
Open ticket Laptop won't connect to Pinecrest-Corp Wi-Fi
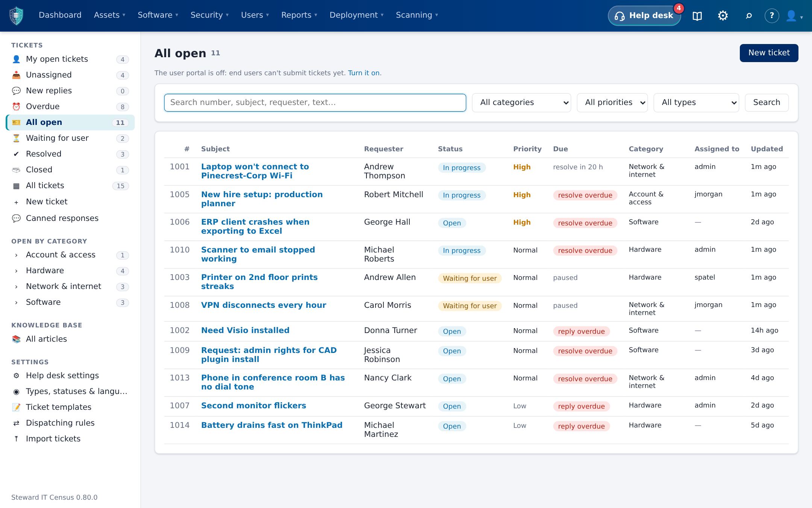tap(255, 171)
